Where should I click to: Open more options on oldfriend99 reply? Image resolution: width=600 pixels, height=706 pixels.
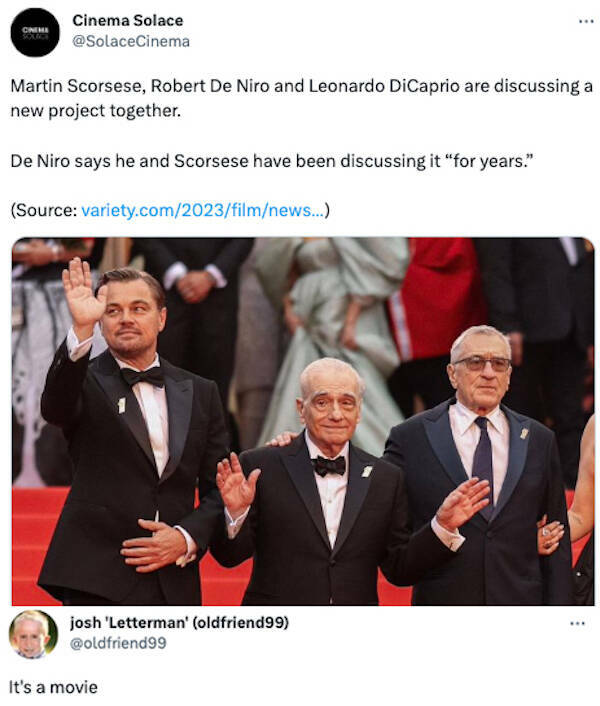click(x=577, y=623)
